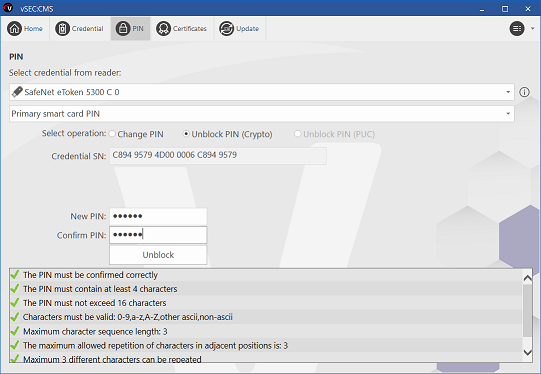
Task: Open the Certificates section
Action: (181, 29)
